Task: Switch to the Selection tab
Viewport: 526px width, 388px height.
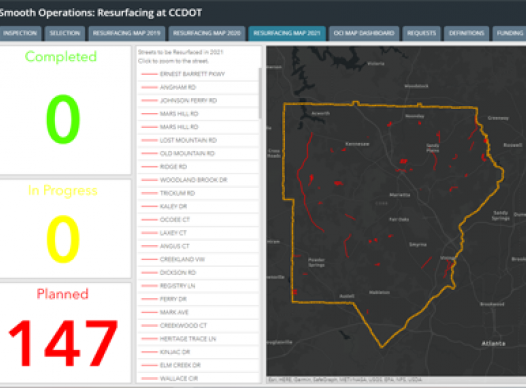Action: [x=65, y=33]
